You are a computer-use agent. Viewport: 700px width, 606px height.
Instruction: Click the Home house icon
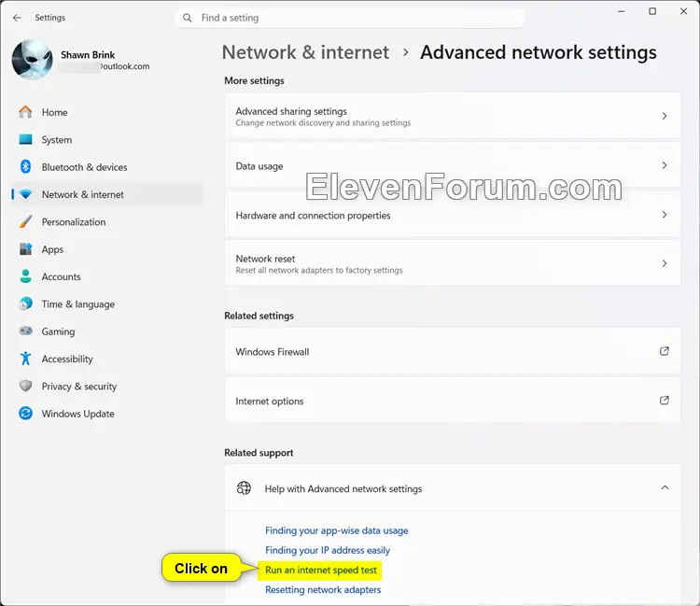[25, 112]
